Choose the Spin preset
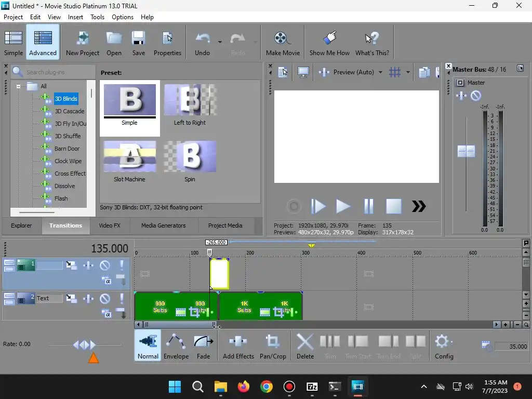The height and width of the screenshot is (399, 532). point(190,162)
